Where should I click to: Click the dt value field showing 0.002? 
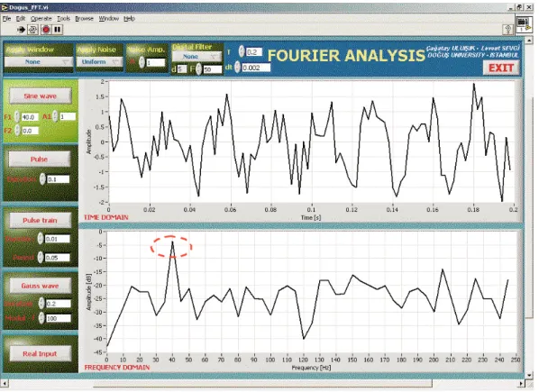[x=256, y=68]
